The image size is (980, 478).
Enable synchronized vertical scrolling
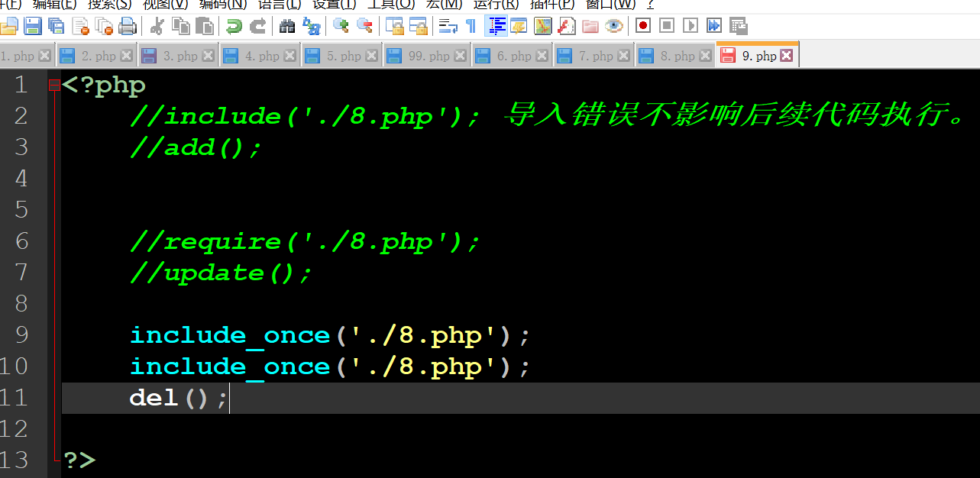coord(394,25)
